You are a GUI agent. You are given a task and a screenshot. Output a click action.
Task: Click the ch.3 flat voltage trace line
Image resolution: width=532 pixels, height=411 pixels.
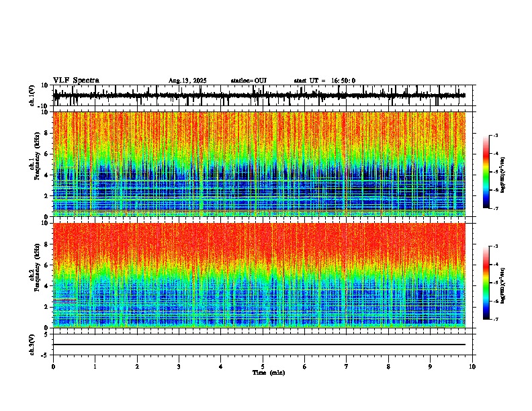(259, 345)
